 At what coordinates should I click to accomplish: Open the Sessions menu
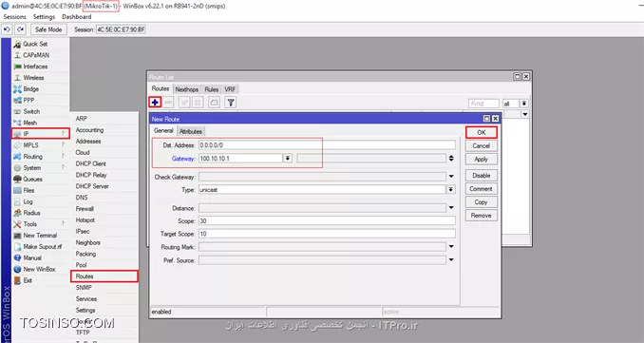pos(14,17)
